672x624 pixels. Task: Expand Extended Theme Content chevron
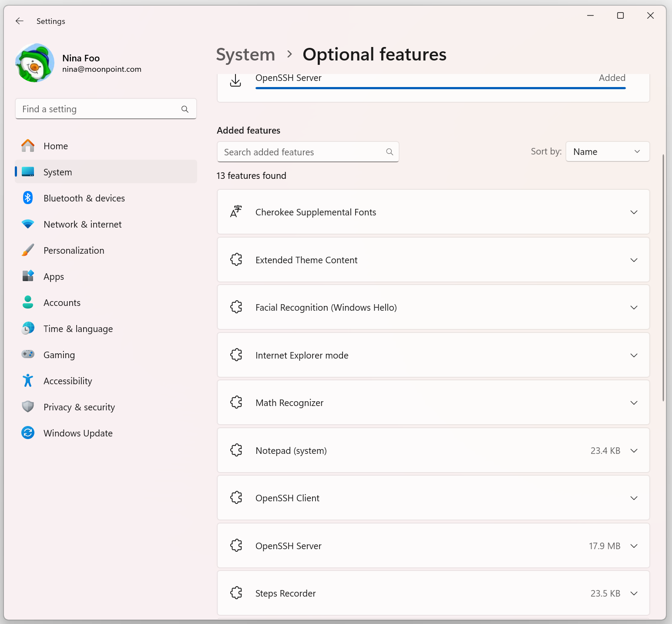point(634,260)
